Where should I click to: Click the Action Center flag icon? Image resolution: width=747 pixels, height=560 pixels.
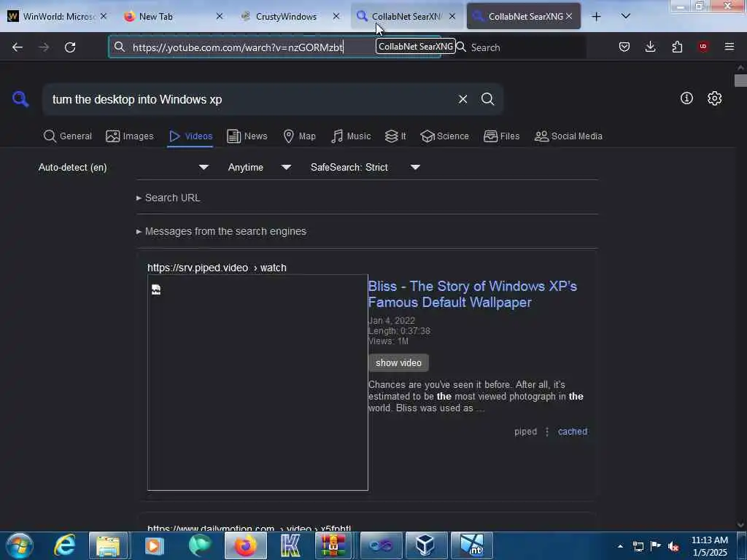point(656,546)
